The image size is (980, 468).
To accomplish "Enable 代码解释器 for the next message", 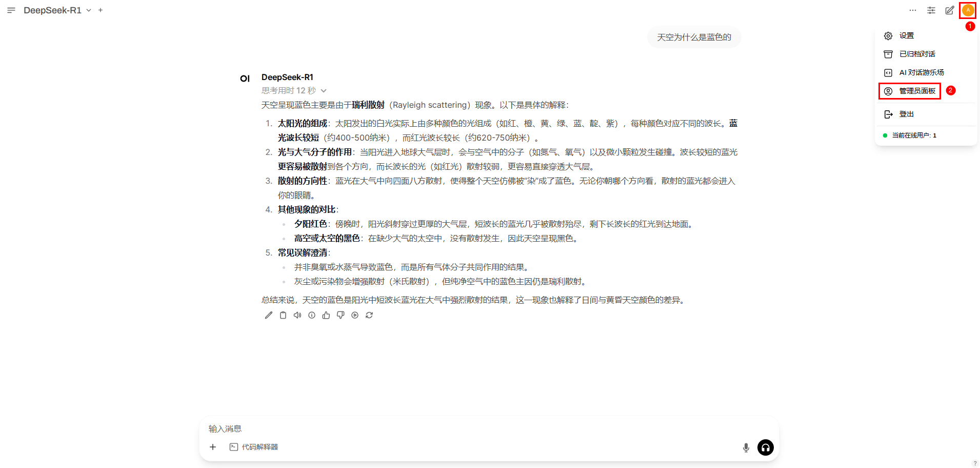I will pyautogui.click(x=254, y=447).
